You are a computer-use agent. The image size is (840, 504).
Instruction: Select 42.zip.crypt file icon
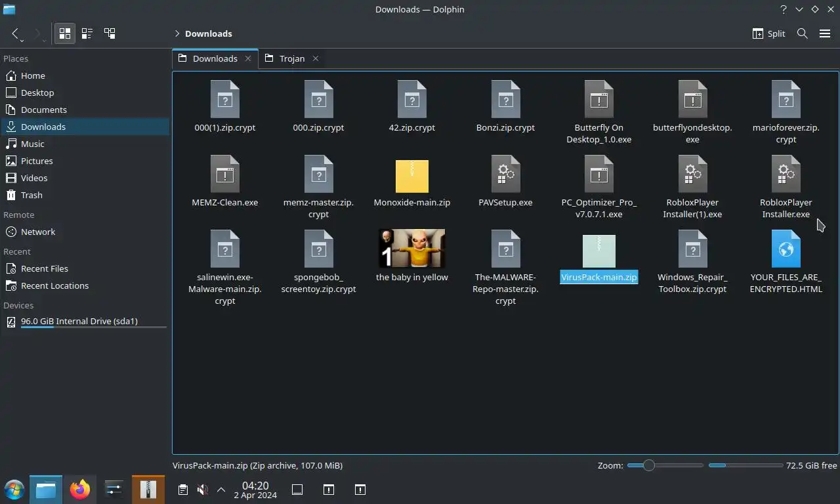(411, 99)
